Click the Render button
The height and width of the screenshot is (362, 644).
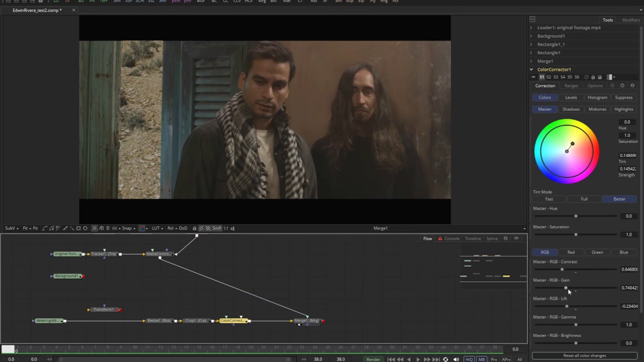click(373, 359)
